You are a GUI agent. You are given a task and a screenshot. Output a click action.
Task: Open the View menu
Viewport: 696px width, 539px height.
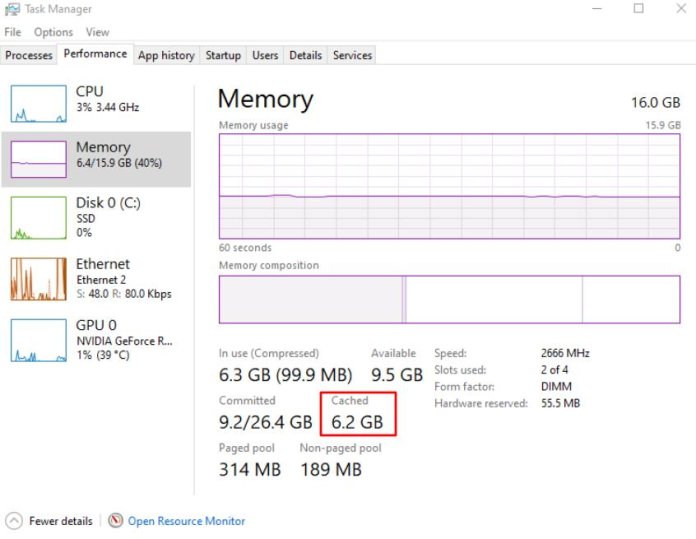[x=97, y=32]
